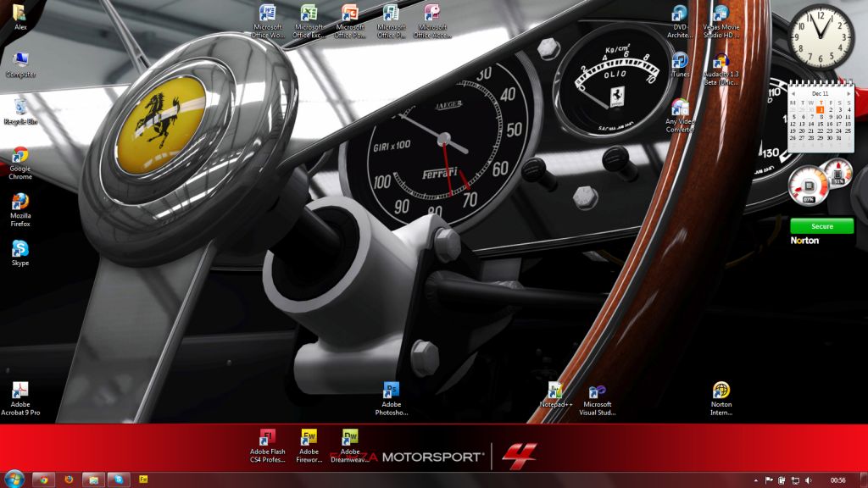Open the iTunes desktop shortcut
The width and height of the screenshot is (868, 488).
(680, 64)
